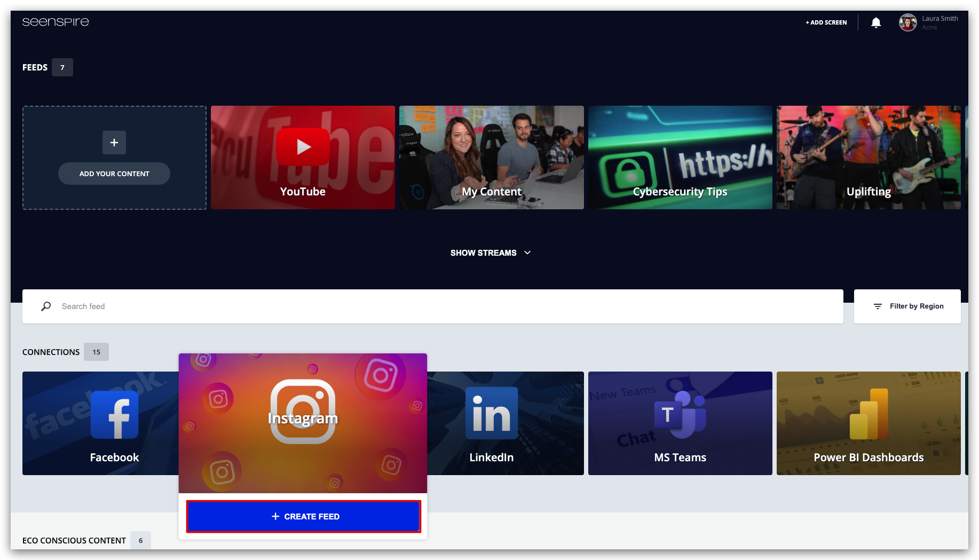The image size is (979, 560).
Task: Click the Facebook logo icon
Action: (x=114, y=415)
